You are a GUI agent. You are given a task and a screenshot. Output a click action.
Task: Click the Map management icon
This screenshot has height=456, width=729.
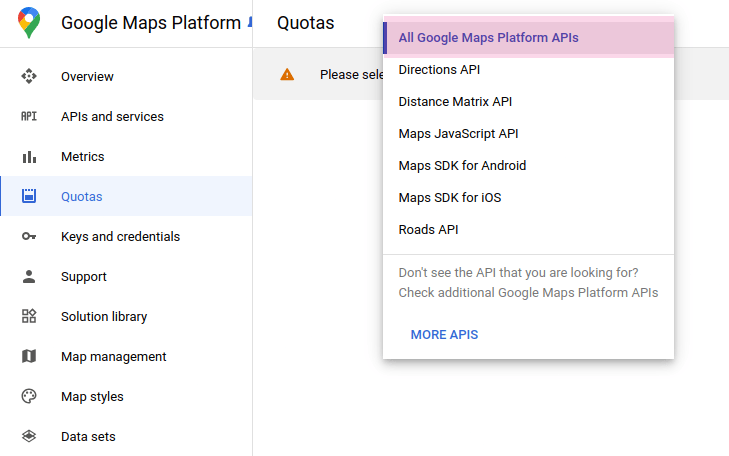(x=29, y=356)
